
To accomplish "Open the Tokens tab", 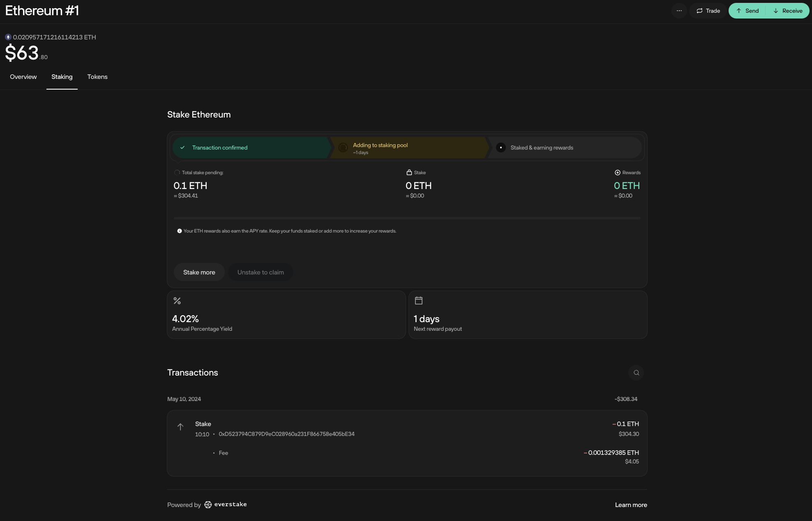I will click(97, 77).
